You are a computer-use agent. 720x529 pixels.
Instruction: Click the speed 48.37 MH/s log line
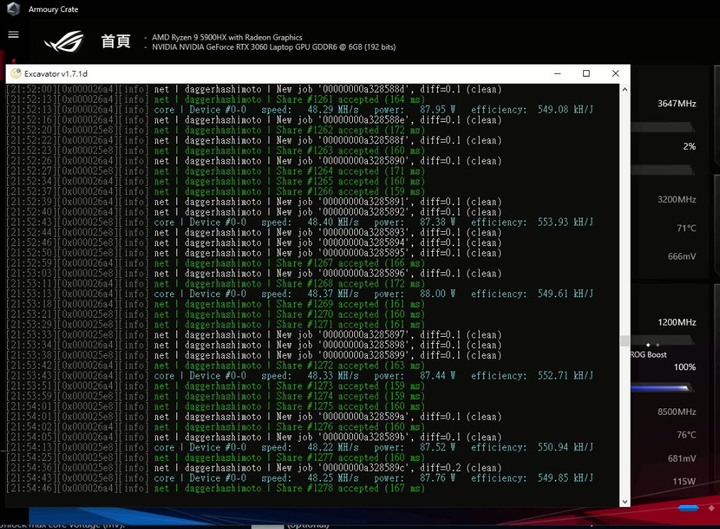(x=300, y=294)
